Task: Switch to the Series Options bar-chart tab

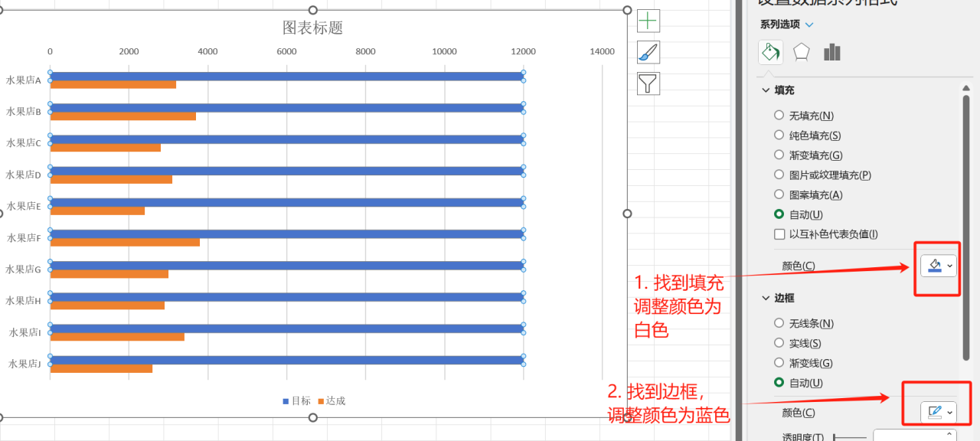Action: tap(832, 52)
